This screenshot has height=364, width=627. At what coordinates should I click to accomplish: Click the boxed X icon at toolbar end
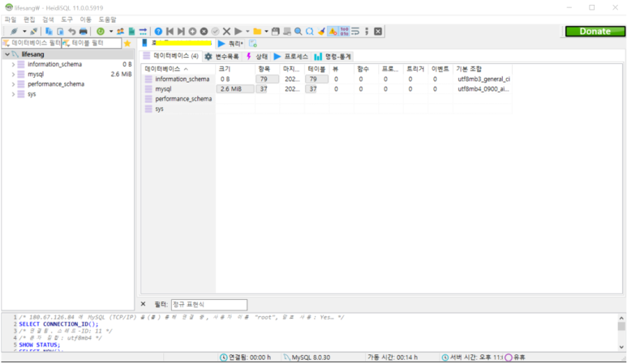[x=378, y=31]
